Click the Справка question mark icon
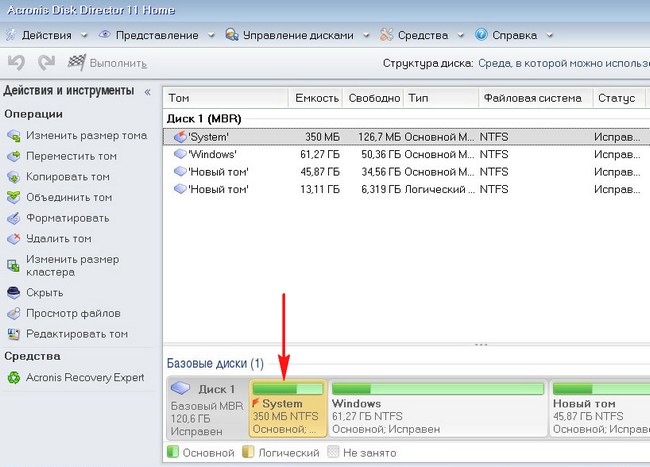The width and height of the screenshot is (650, 467). click(x=481, y=35)
